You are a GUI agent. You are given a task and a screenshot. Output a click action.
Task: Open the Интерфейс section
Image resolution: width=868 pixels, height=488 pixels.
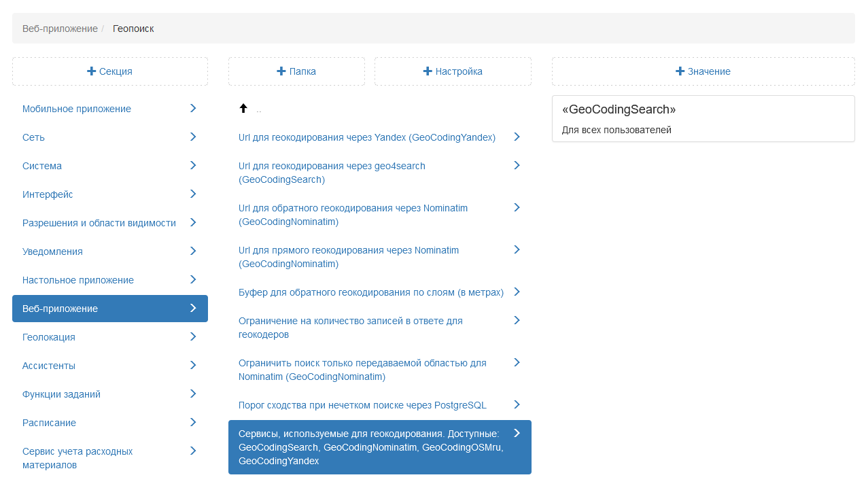(x=48, y=194)
